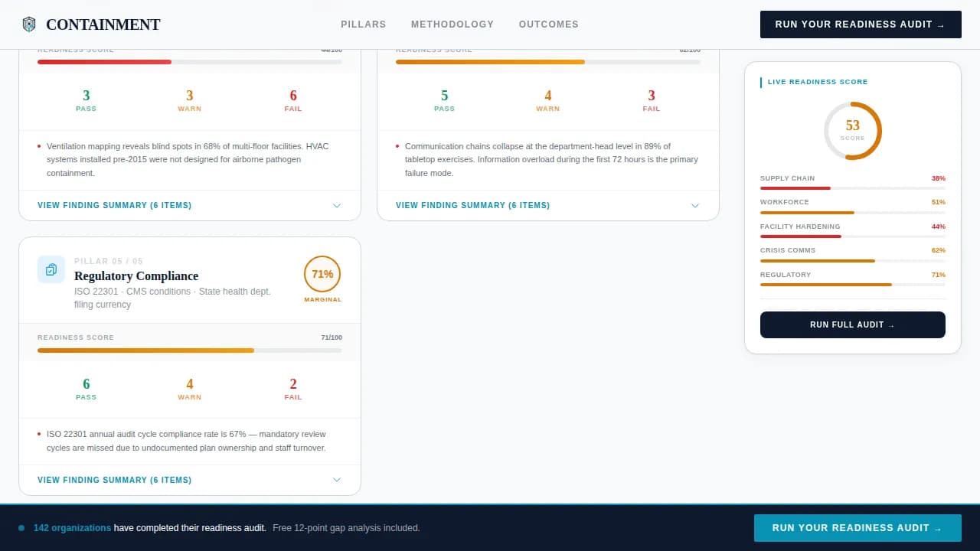Click the Regulatory Compliance card title
Viewport: 980px width, 551px height.
click(x=136, y=276)
